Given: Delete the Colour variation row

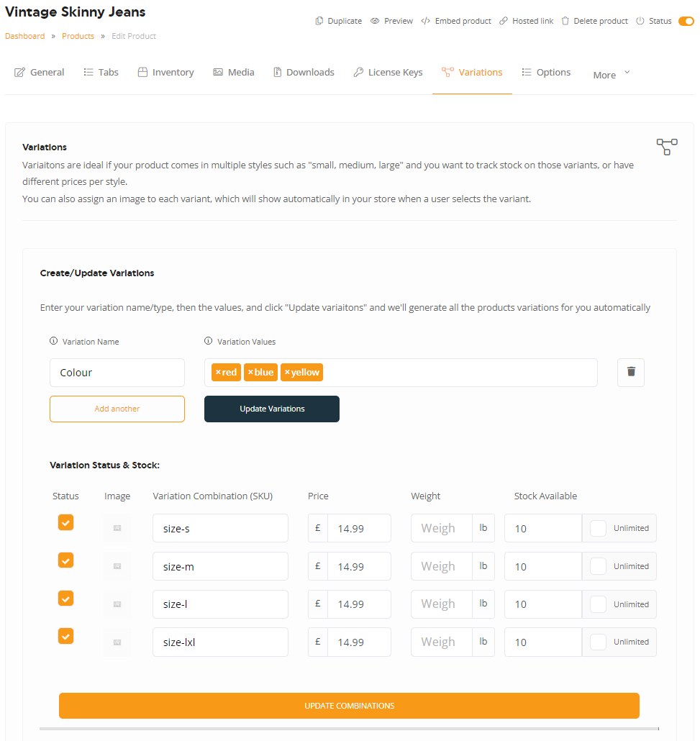Looking at the screenshot, I should coord(630,373).
